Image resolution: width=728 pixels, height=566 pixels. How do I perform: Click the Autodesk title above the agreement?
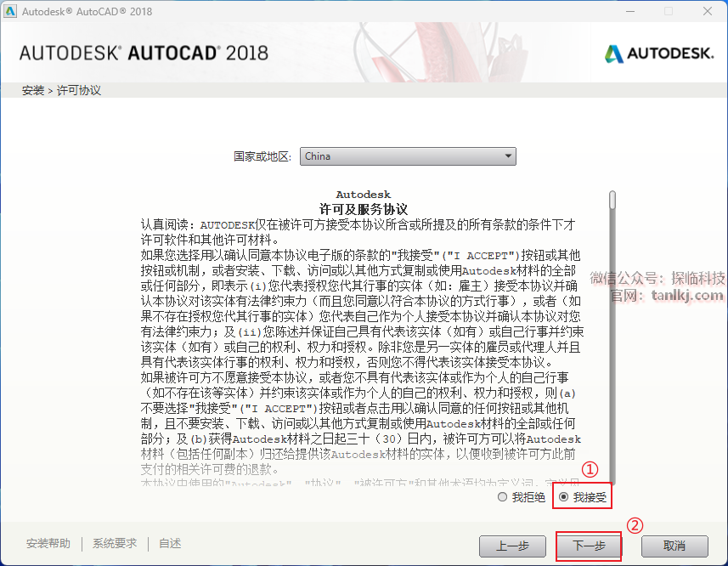(x=363, y=195)
